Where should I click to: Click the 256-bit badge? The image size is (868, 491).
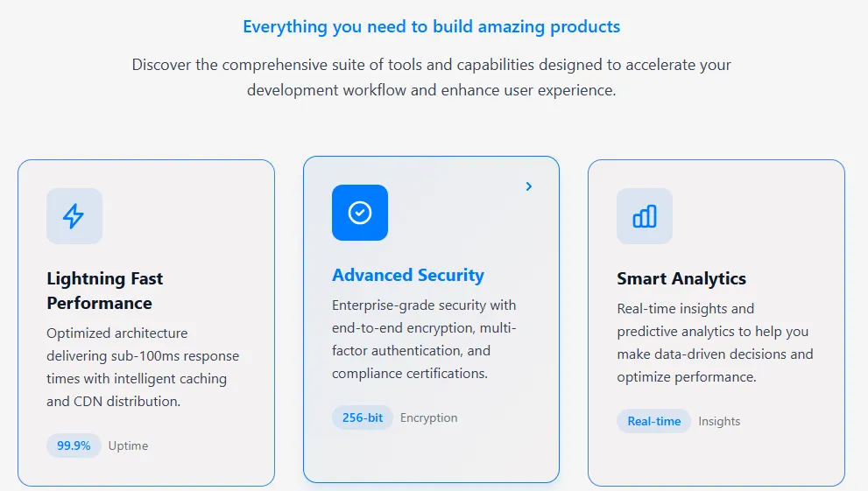coord(363,417)
